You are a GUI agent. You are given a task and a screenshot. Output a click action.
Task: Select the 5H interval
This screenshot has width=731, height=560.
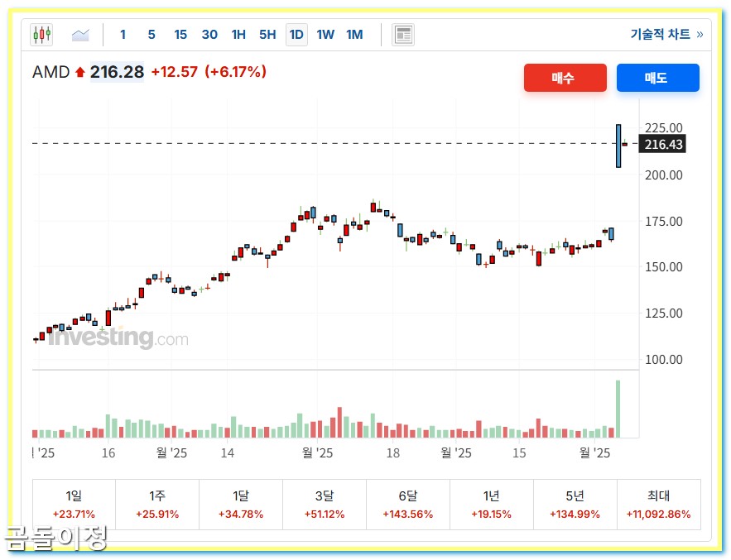click(x=267, y=34)
